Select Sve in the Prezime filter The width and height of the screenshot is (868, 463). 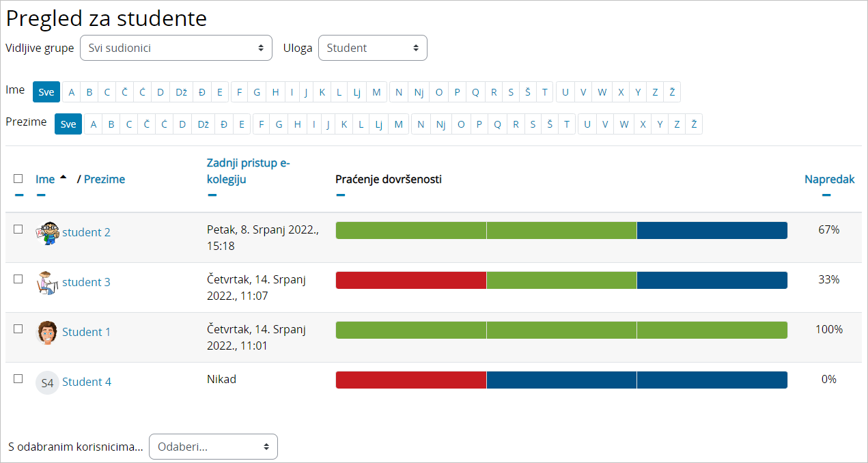[x=68, y=124]
